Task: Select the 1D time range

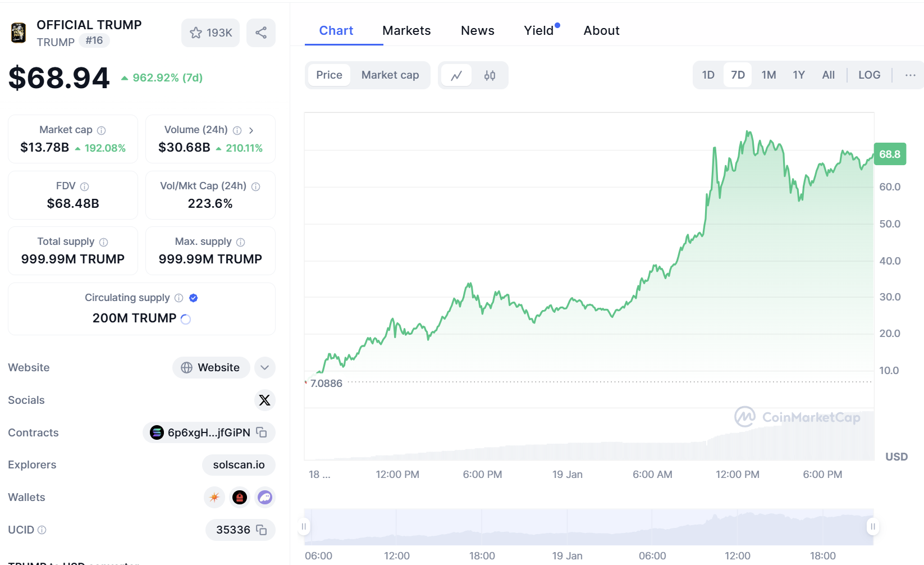Action: click(708, 75)
